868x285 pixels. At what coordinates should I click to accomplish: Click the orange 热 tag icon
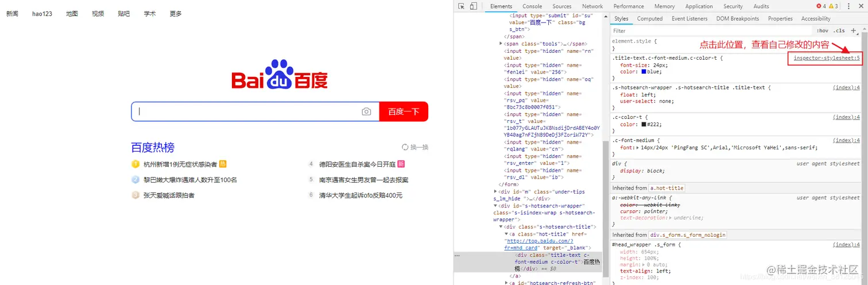tap(223, 164)
